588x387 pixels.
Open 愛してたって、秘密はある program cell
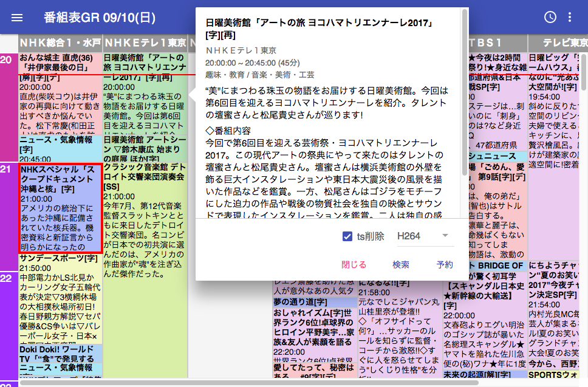click(x=315, y=371)
